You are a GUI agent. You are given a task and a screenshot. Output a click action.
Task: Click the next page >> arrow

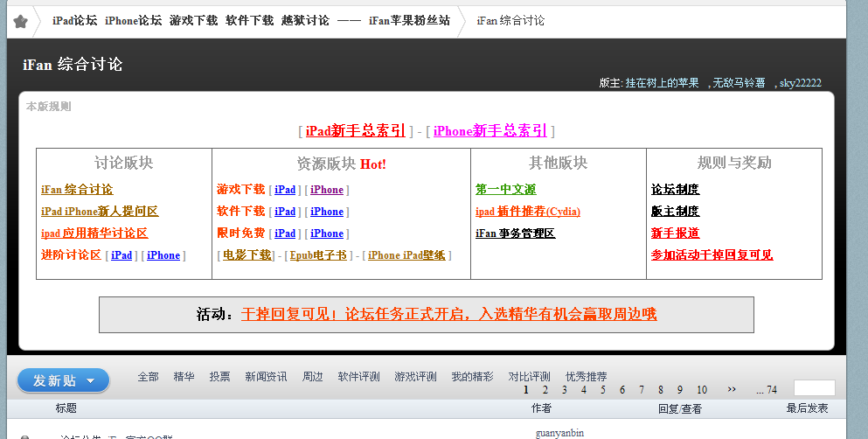pyautogui.click(x=732, y=389)
